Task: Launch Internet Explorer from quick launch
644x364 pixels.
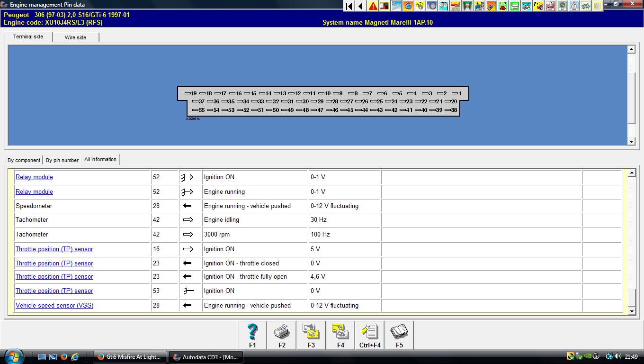Action: (75, 357)
